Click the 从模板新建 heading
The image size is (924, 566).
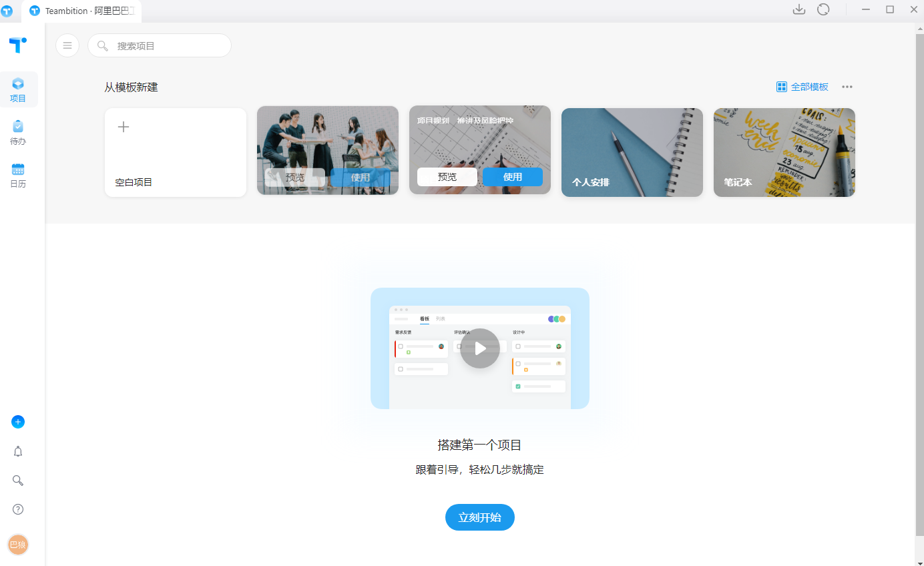pos(131,87)
